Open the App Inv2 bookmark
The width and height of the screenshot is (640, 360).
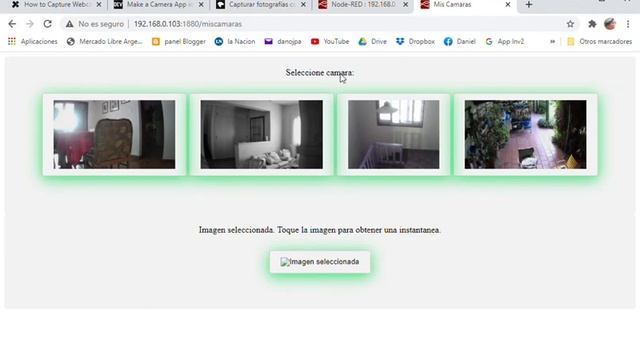click(x=504, y=42)
